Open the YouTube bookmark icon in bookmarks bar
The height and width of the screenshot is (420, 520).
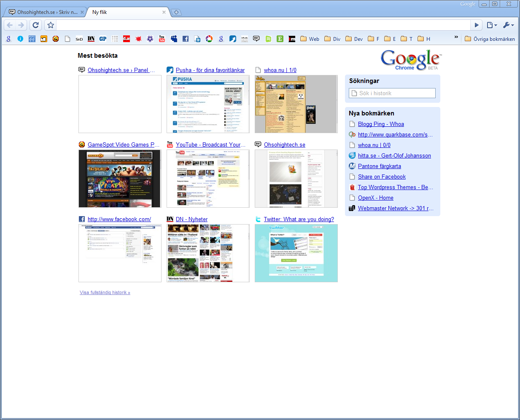pos(162,39)
